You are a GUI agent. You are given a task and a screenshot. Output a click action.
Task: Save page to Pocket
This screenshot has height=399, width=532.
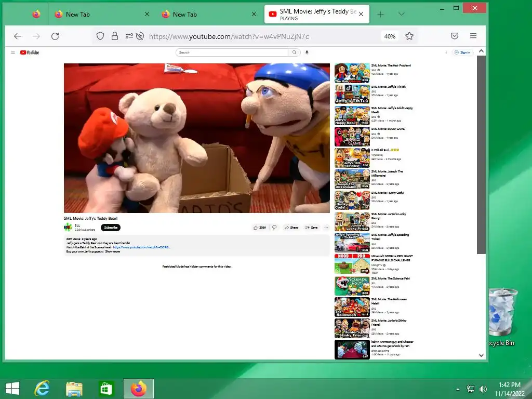click(x=455, y=36)
